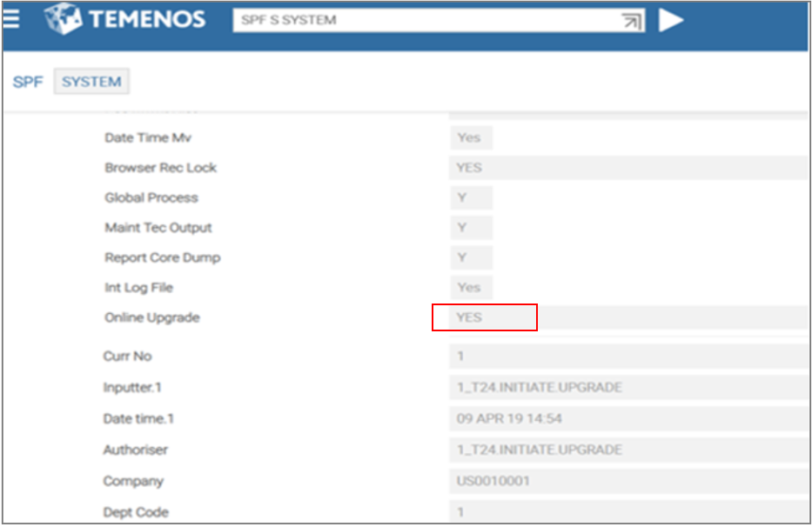Viewport: 812px width, 527px height.
Task: Select the SYSTEM tab
Action: [91, 82]
